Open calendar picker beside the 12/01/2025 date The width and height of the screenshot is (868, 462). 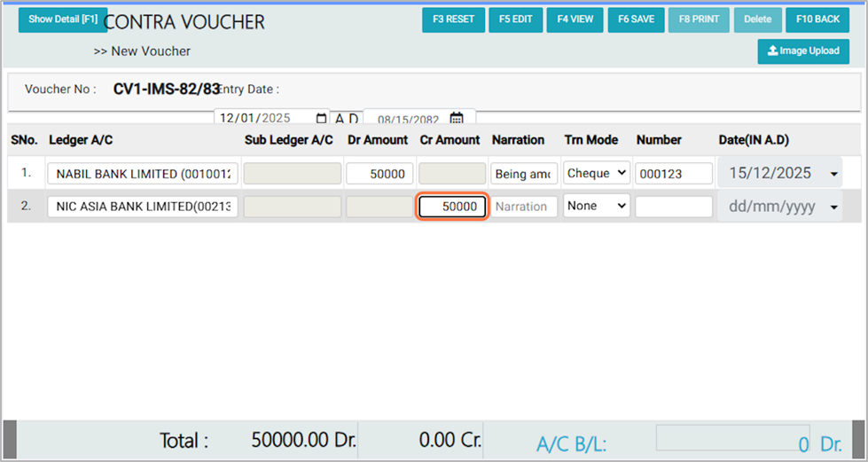(321, 118)
